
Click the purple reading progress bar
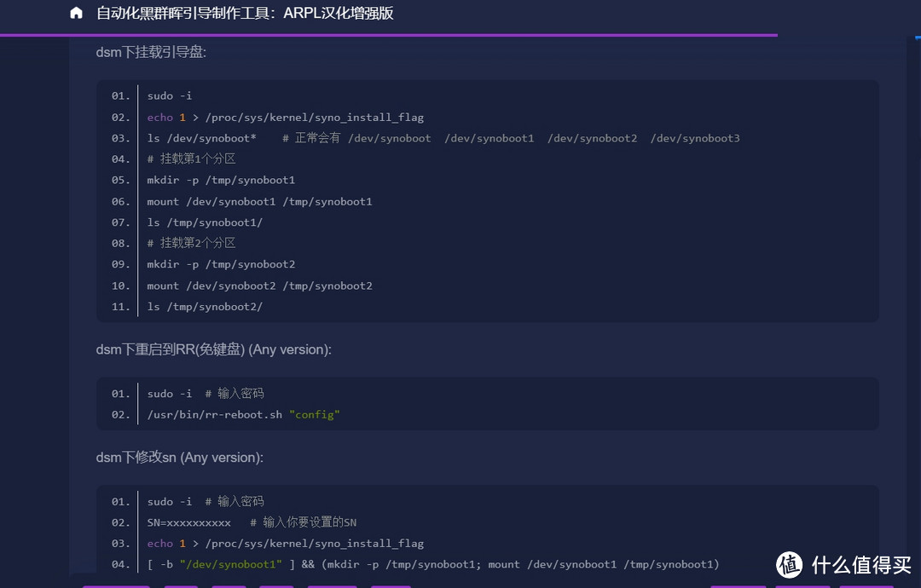[388, 35]
